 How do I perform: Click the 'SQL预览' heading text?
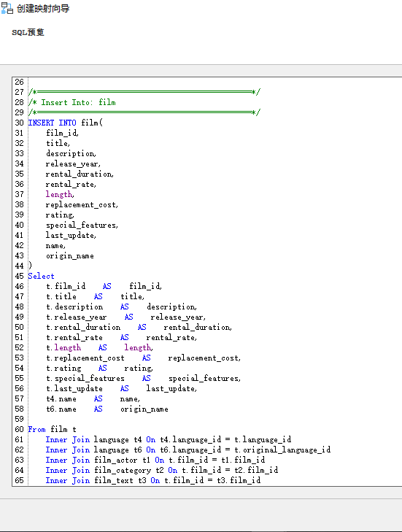(x=28, y=32)
